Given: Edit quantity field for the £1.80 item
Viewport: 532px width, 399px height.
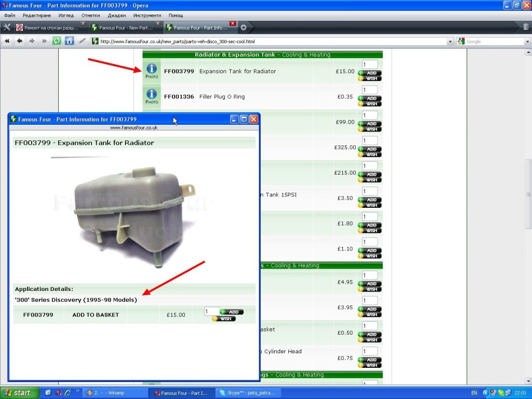Looking at the screenshot, I should tap(369, 217).
